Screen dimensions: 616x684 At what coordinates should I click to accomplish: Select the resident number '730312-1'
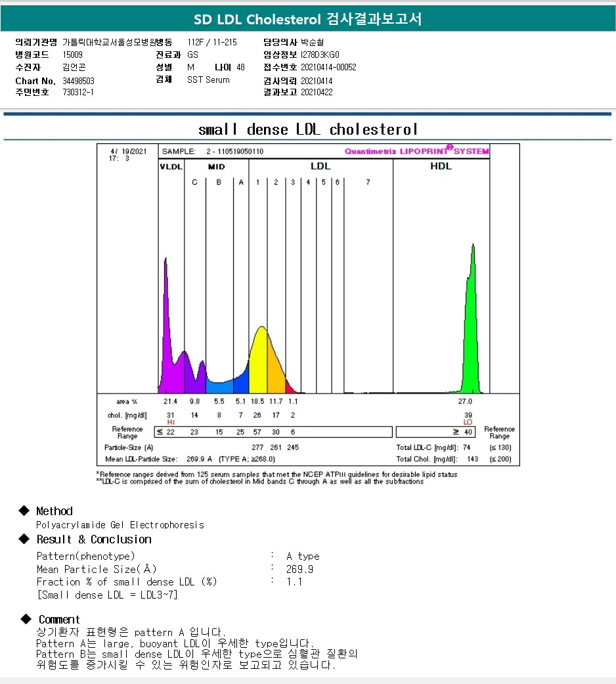[78, 92]
